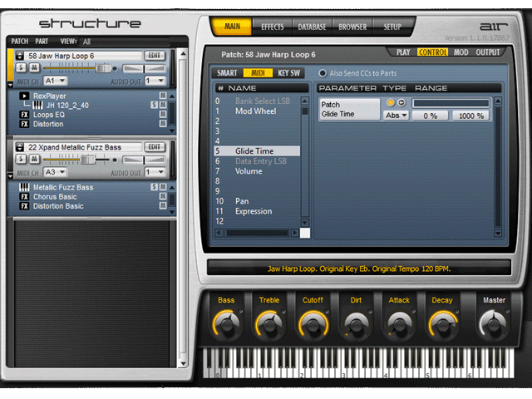Click the Treble knob
Screen dimensions: 532x399
269,324
